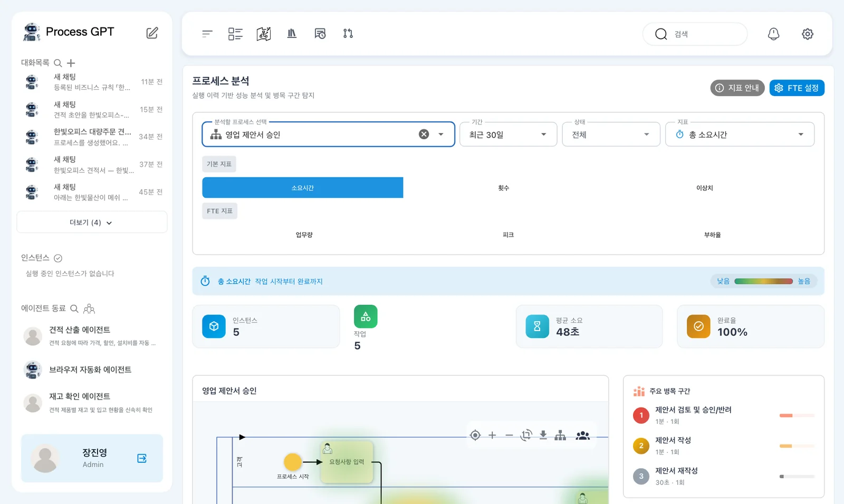The height and width of the screenshot is (504, 844).
Task: Open the agent group icon beside 에이전트 동료
Action: pos(89,309)
